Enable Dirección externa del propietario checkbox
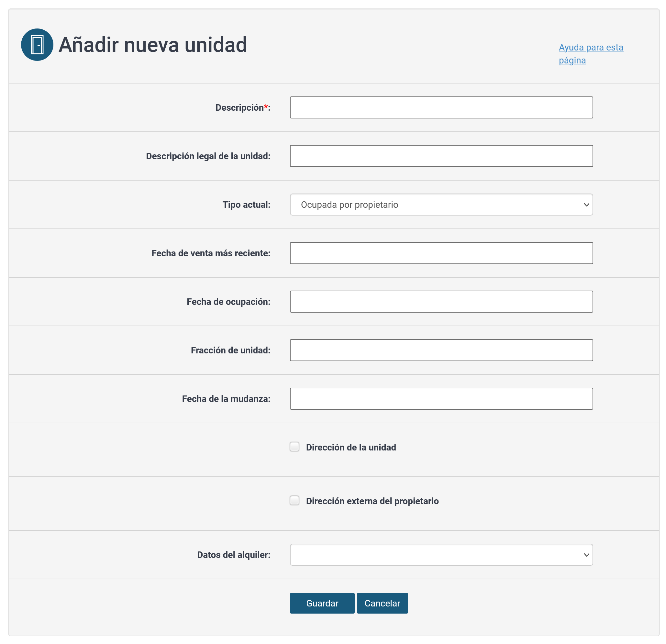666x644 pixels. [294, 501]
